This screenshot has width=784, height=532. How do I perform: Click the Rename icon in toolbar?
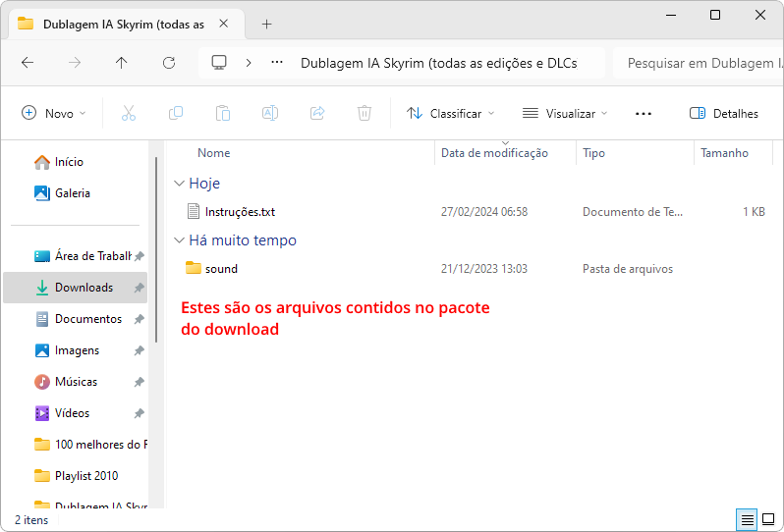(270, 114)
